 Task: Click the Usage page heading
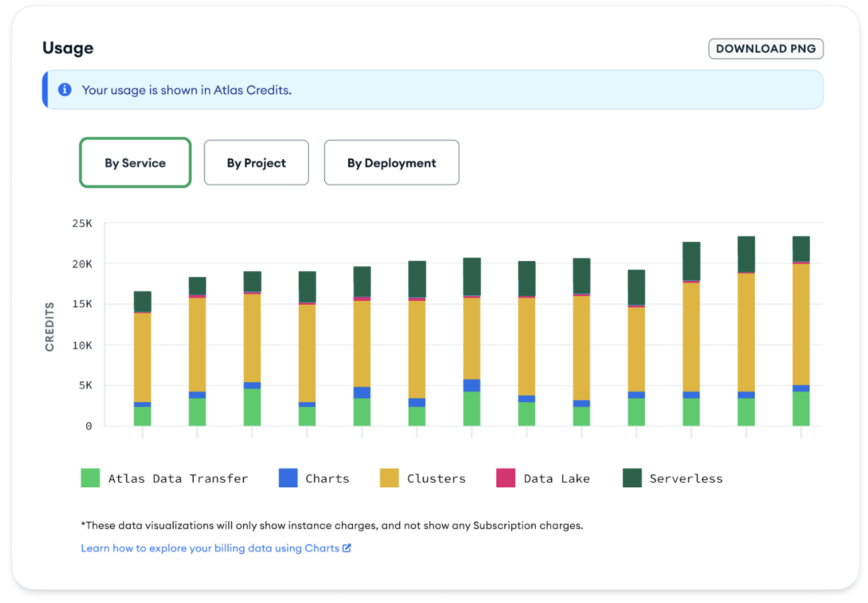coord(67,47)
